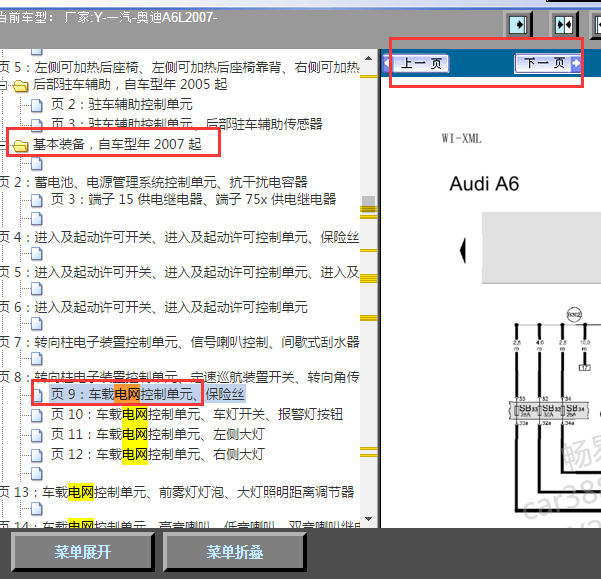
Task: Select 页 8：定速巡航装置开关 entry
Action: tap(179, 377)
